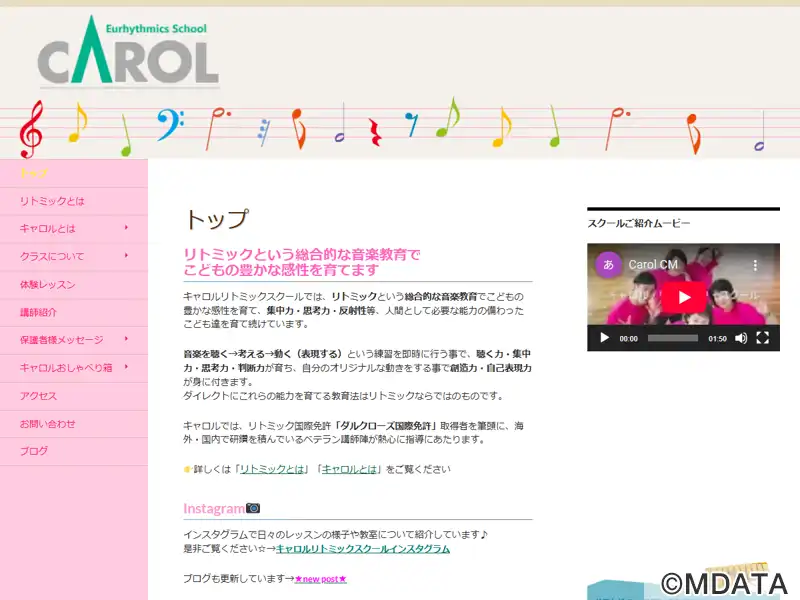Open the 講師紹介 menu item
The height and width of the screenshot is (600, 800).
tap(74, 312)
